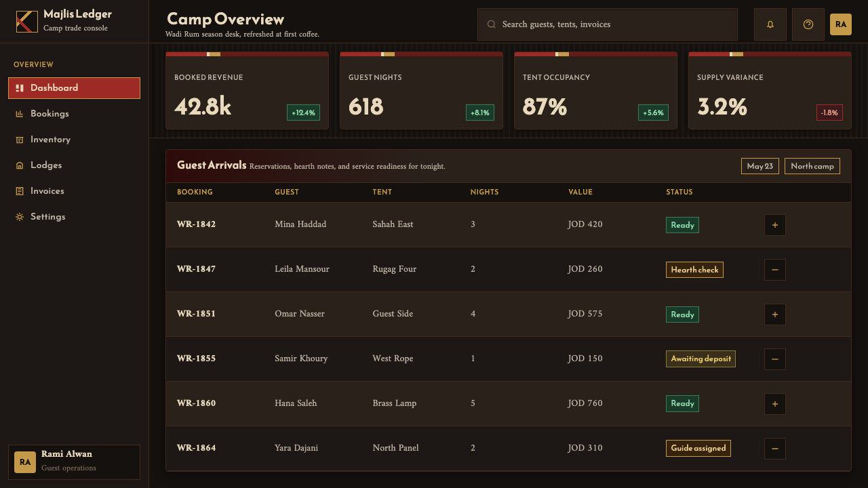Screen dimensions: 868x488
Task: Click the Camp Overview title
Action: coord(225,19)
